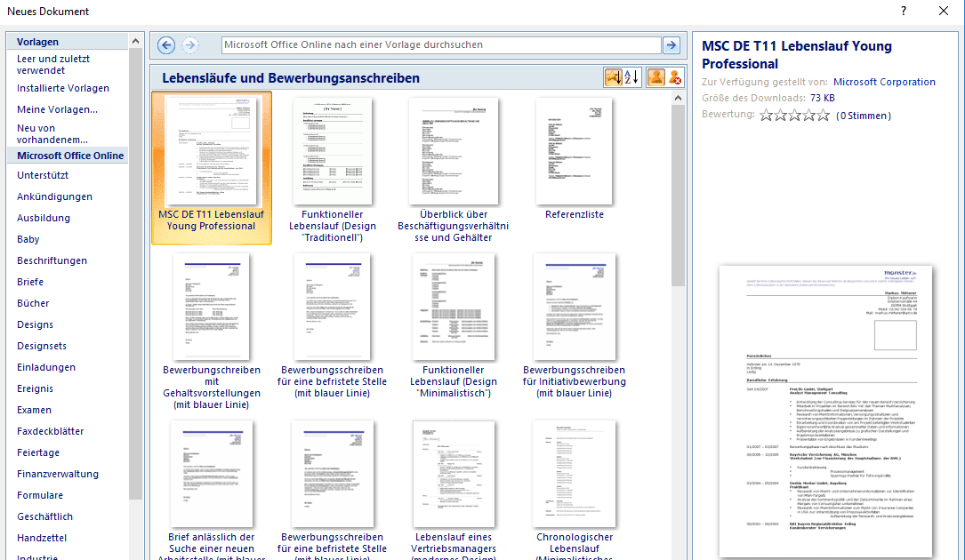Select Bewerbungschreiben mit Gehaltsvorstellungen template

(212, 331)
